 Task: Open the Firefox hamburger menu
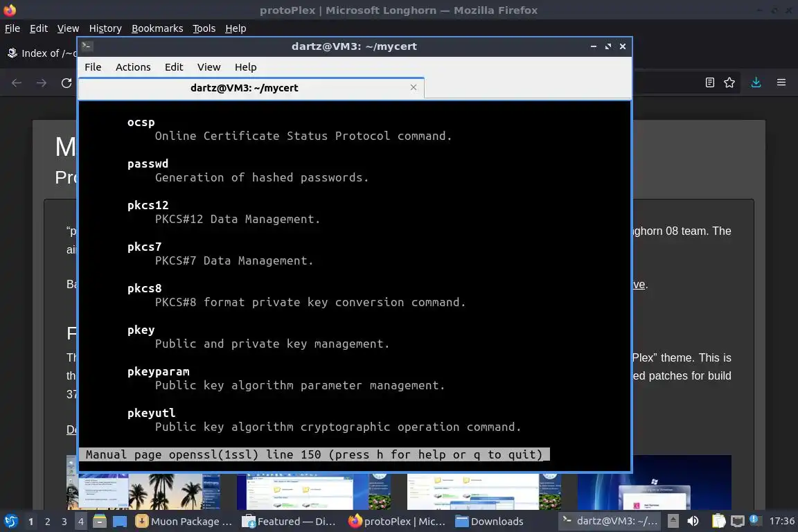[x=781, y=82]
